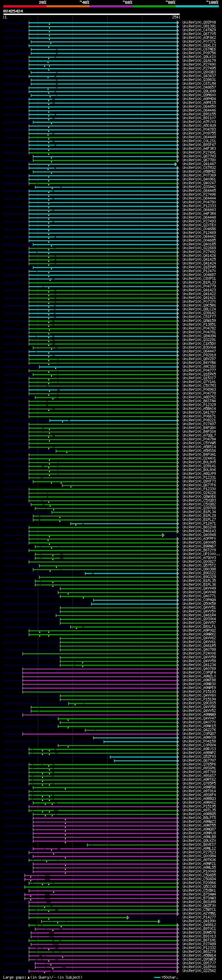
Task: Select the UniRef100_A9NRK2 label
Action: tap(199, 634)
